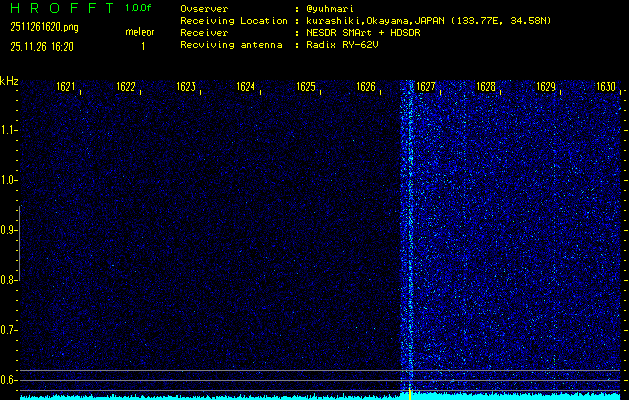Click the 0.7 kHz frequency label
The height and width of the screenshot is (400, 629).
pos(7,330)
